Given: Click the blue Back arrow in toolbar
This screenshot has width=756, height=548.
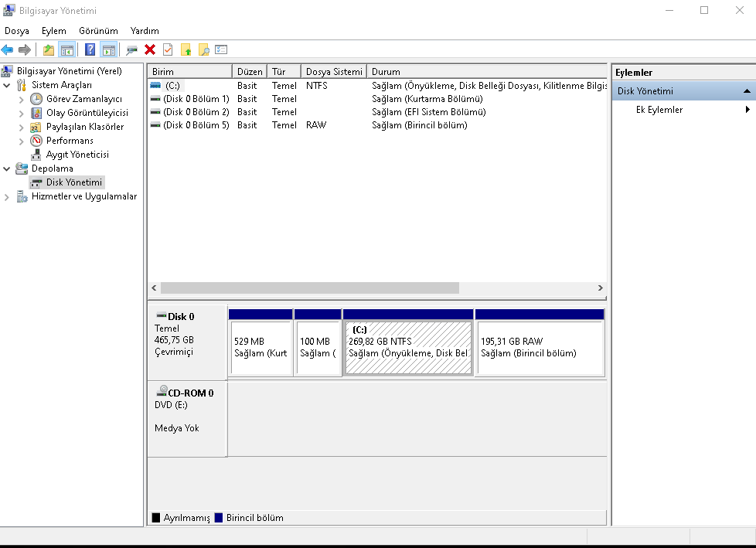Looking at the screenshot, I should tap(7, 50).
